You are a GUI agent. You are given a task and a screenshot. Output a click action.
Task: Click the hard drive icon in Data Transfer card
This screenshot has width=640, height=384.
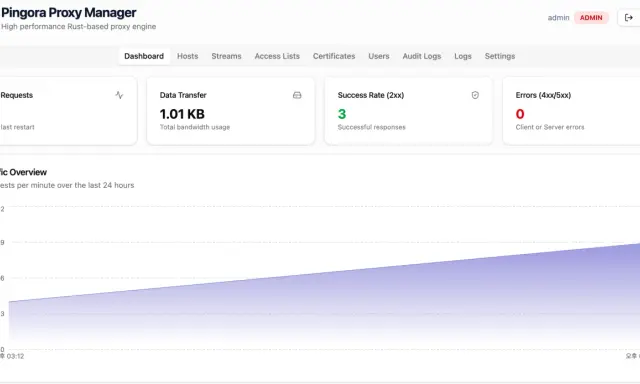[297, 95]
